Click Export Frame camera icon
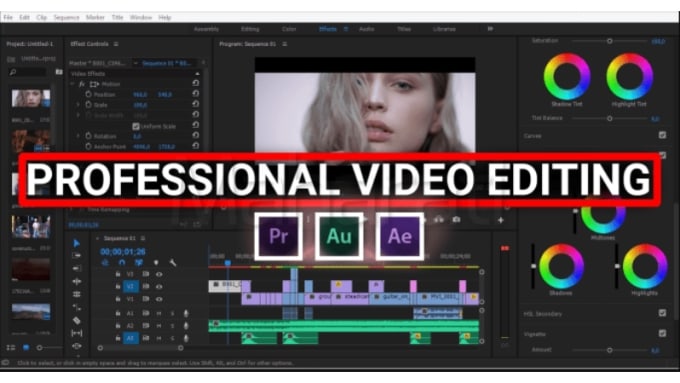This screenshot has height=383, width=680. point(456,220)
